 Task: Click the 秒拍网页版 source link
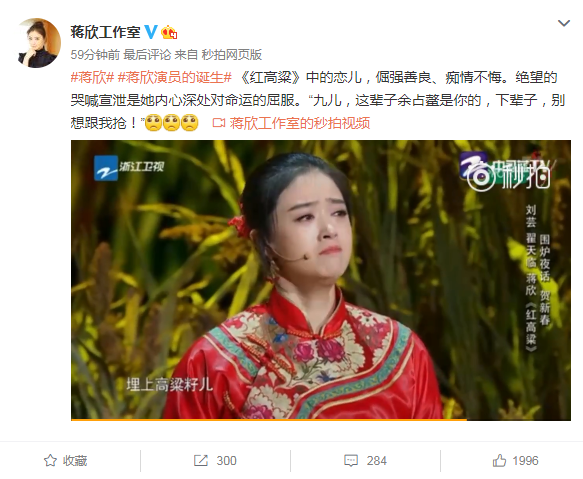point(232,55)
